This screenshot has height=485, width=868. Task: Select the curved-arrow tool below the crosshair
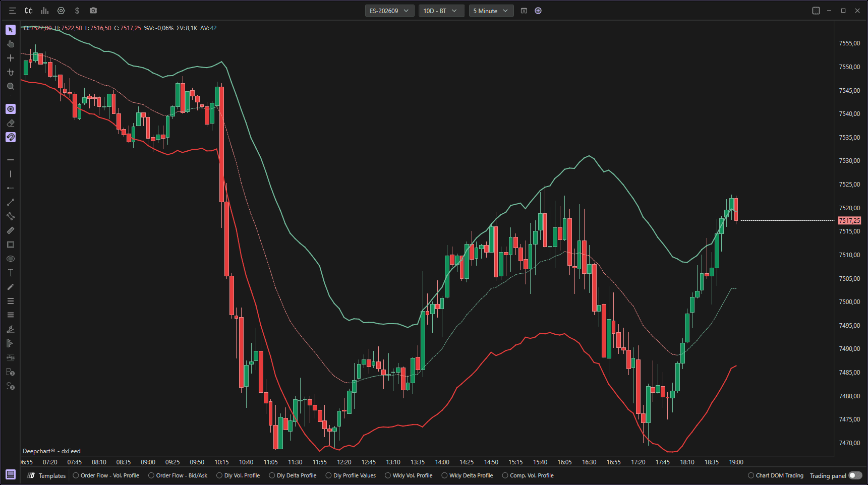tap(11, 72)
